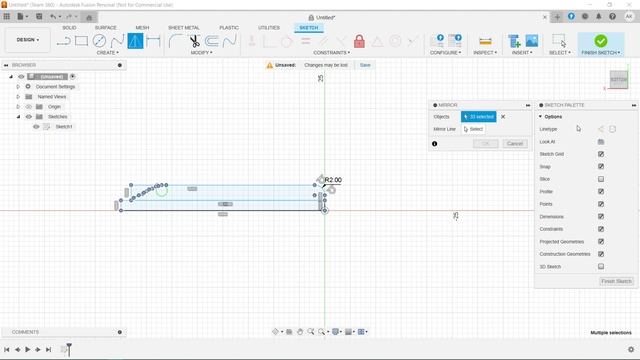The width and height of the screenshot is (640, 360).
Task: Open the Help question mark icon
Action: click(612, 16)
